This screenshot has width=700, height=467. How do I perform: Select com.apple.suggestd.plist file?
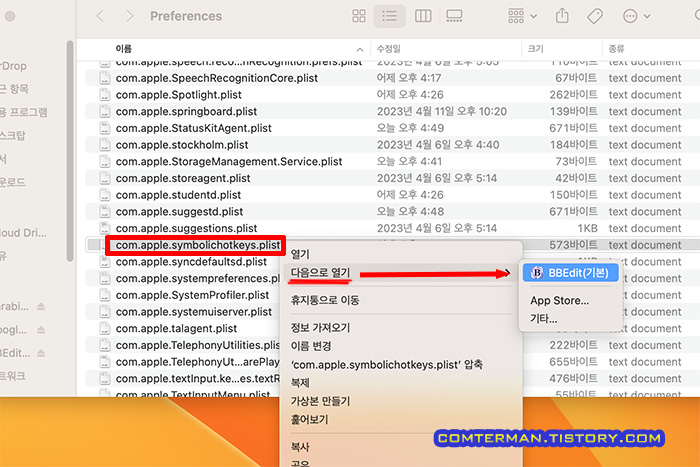(179, 212)
